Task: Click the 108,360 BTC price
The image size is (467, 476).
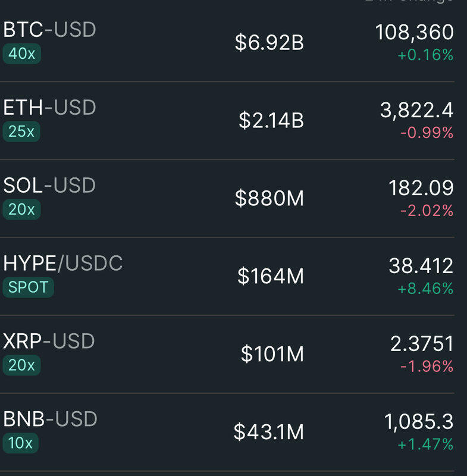Action: 414,32
